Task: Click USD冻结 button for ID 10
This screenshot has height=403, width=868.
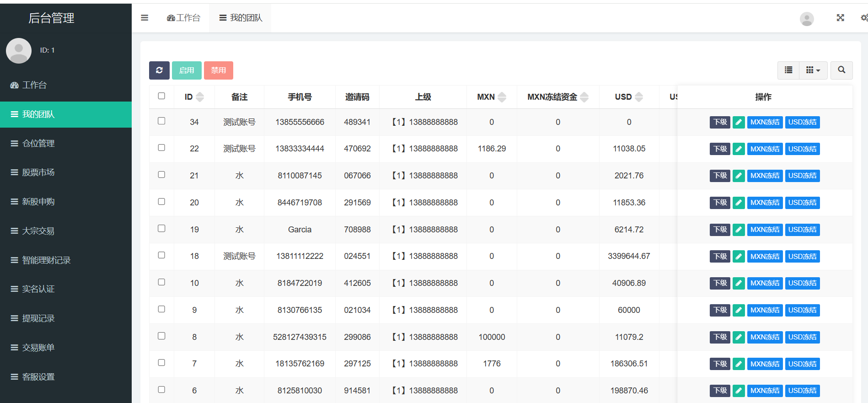Action: [x=802, y=283]
